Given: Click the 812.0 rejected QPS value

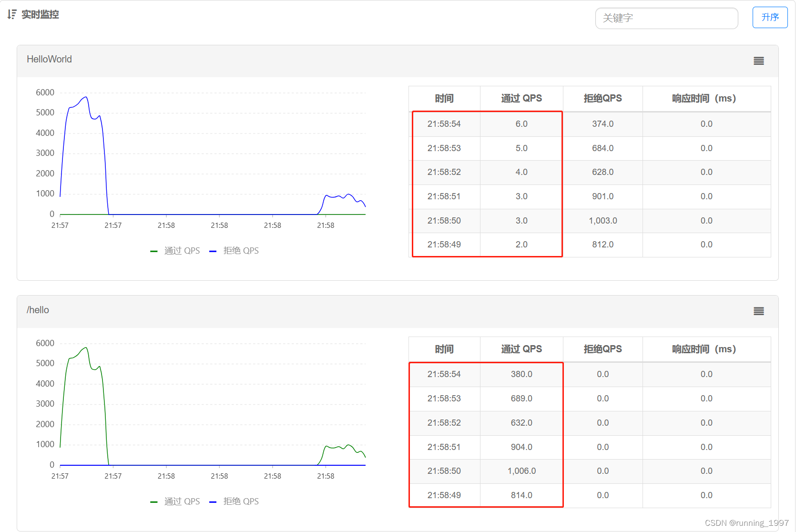Looking at the screenshot, I should tap(603, 245).
